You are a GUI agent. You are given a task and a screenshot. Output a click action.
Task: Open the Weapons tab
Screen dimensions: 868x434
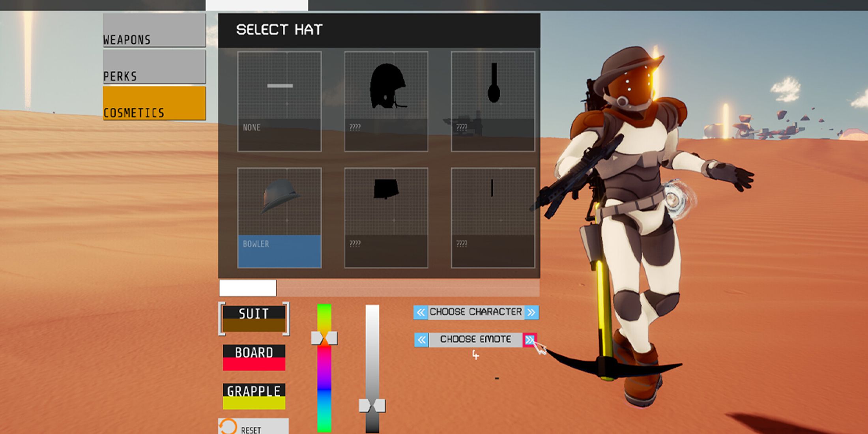pos(154,31)
